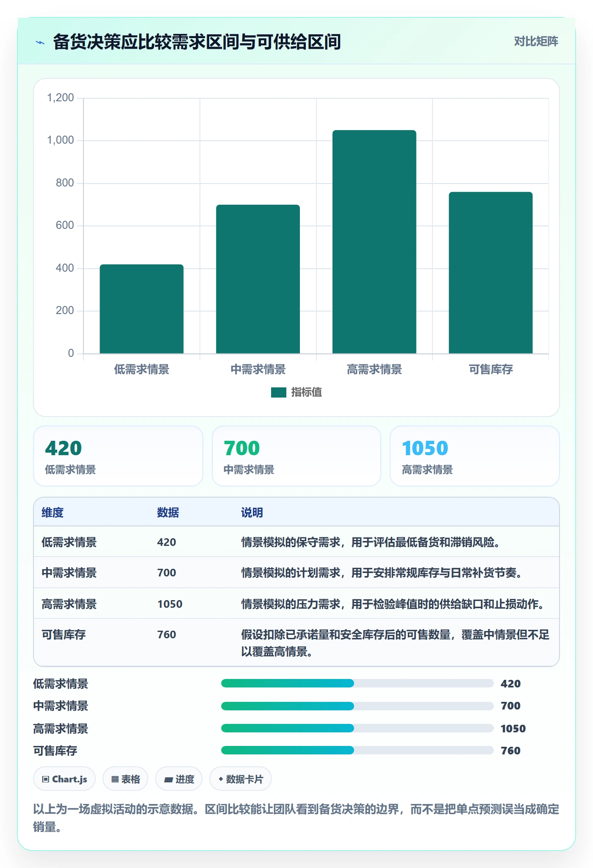Click the 数据卡片 tag chip
593x868 pixels.
click(241, 779)
